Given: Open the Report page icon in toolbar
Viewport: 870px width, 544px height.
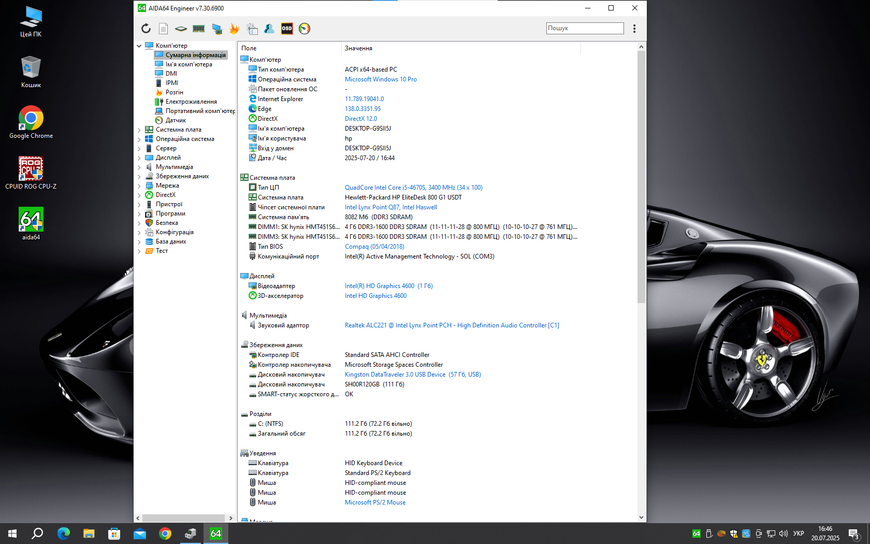Looking at the screenshot, I should [163, 28].
